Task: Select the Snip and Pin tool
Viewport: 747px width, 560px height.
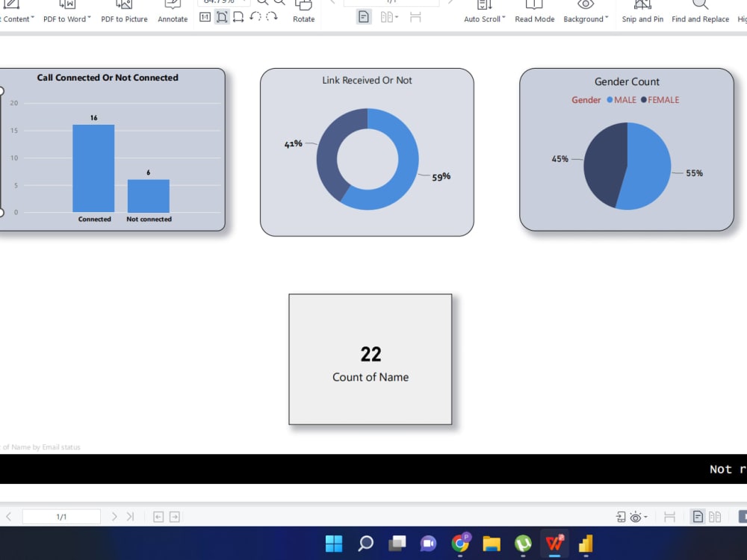Action: [x=642, y=11]
